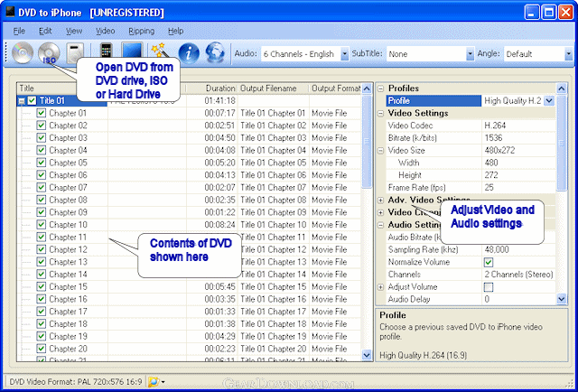The width and height of the screenshot is (578, 392).
Task: Click the Video Codec value H.264
Action: (495, 126)
